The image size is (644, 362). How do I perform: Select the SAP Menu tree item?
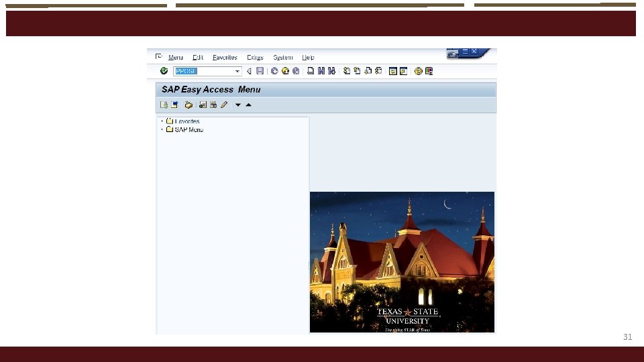point(189,129)
